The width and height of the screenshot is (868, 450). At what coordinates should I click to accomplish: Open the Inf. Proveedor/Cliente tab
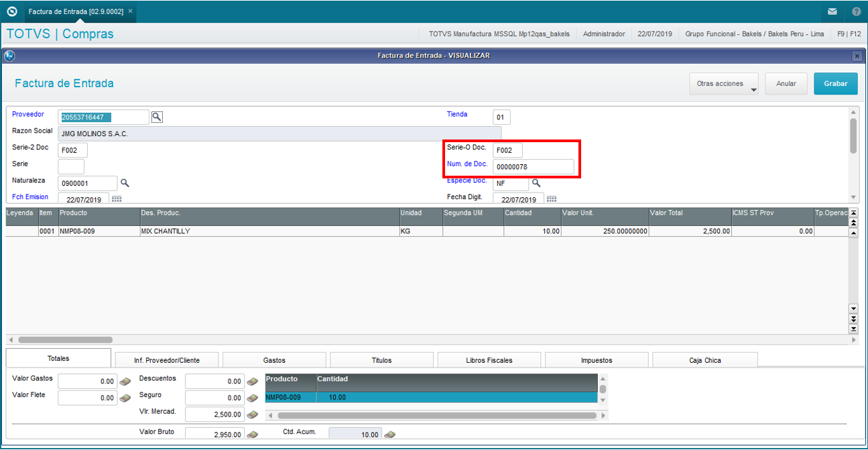point(167,360)
